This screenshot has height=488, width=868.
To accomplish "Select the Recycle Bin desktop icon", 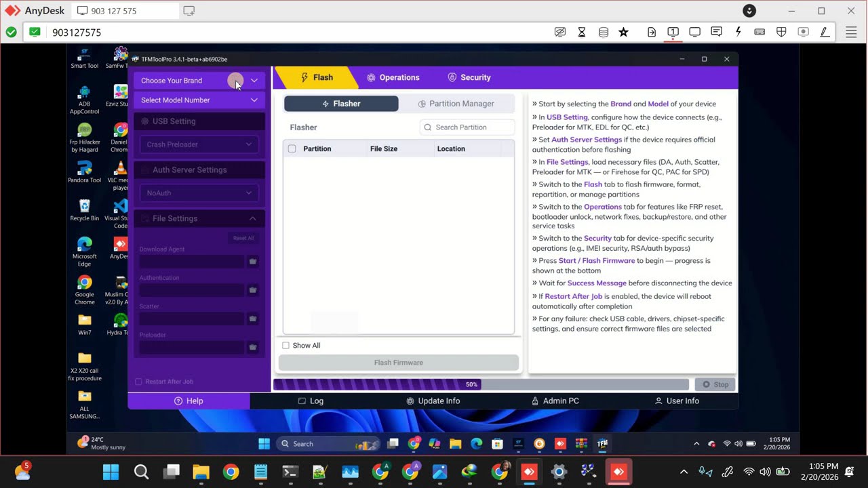I will pos(85,209).
